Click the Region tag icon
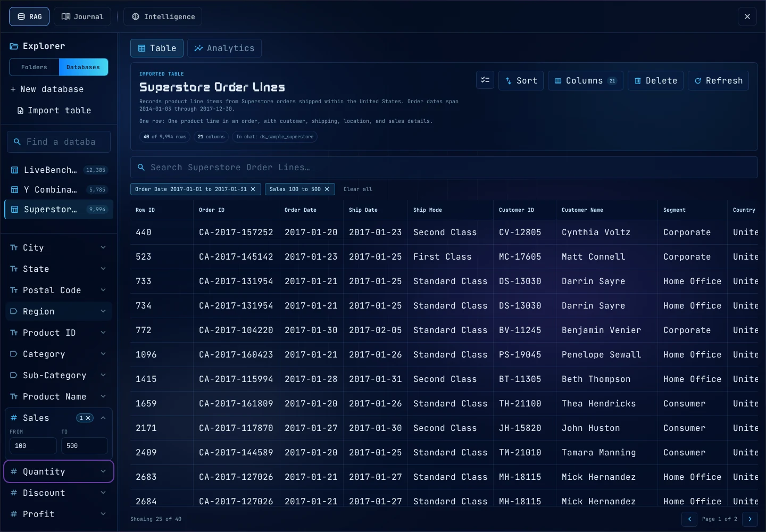766x532 pixels. pos(14,311)
